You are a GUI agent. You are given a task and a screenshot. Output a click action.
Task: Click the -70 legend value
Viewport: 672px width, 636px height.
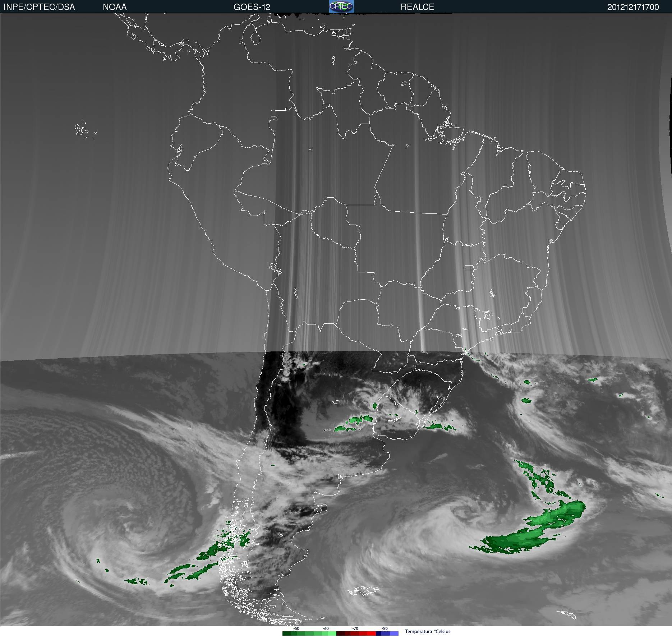tap(355, 628)
